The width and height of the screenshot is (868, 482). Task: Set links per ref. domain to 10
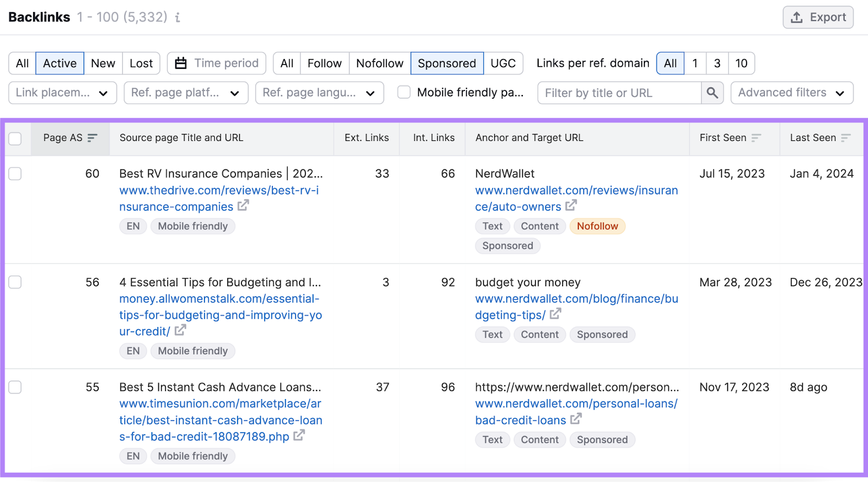[741, 63]
